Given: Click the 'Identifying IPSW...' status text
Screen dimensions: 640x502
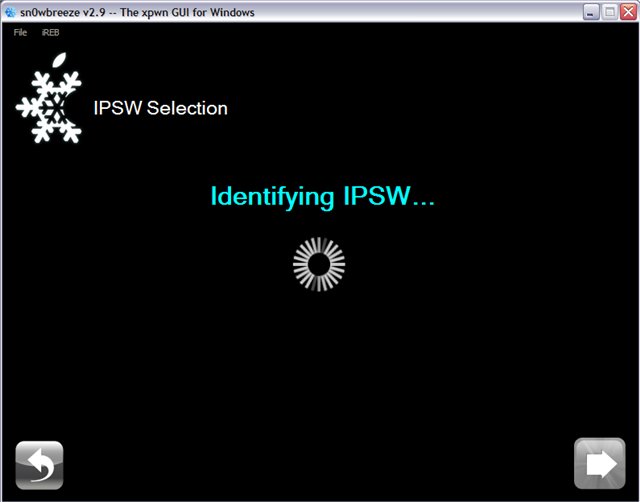Looking at the screenshot, I should click(322, 196).
